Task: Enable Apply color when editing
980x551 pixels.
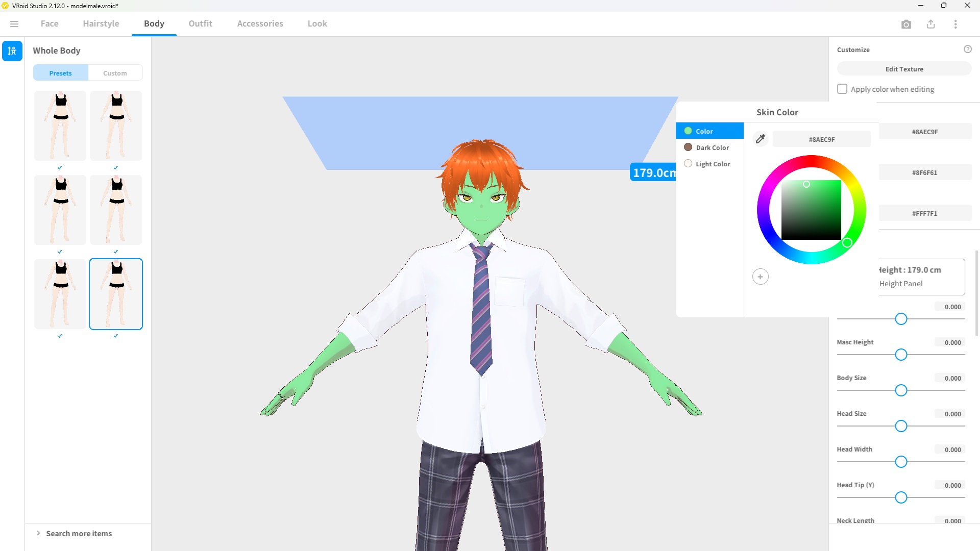Action: click(x=842, y=88)
